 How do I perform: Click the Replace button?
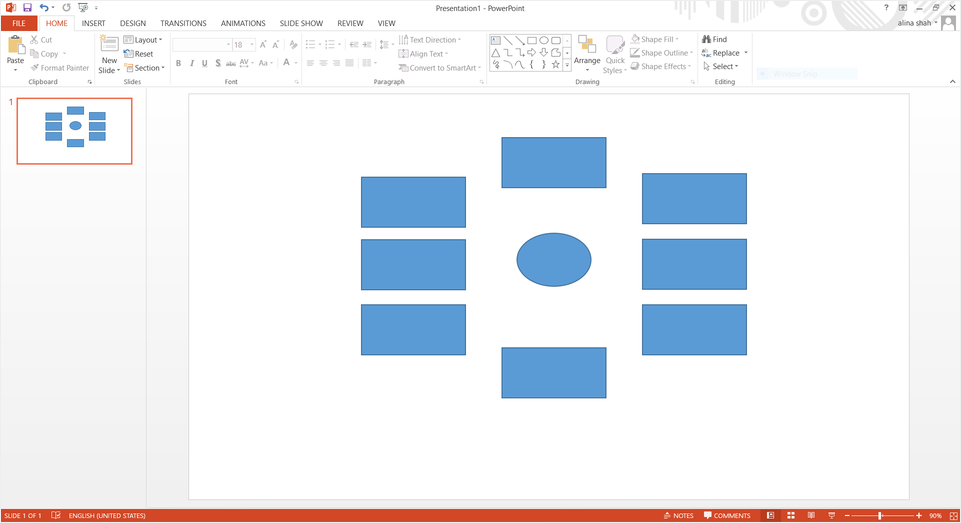724,53
